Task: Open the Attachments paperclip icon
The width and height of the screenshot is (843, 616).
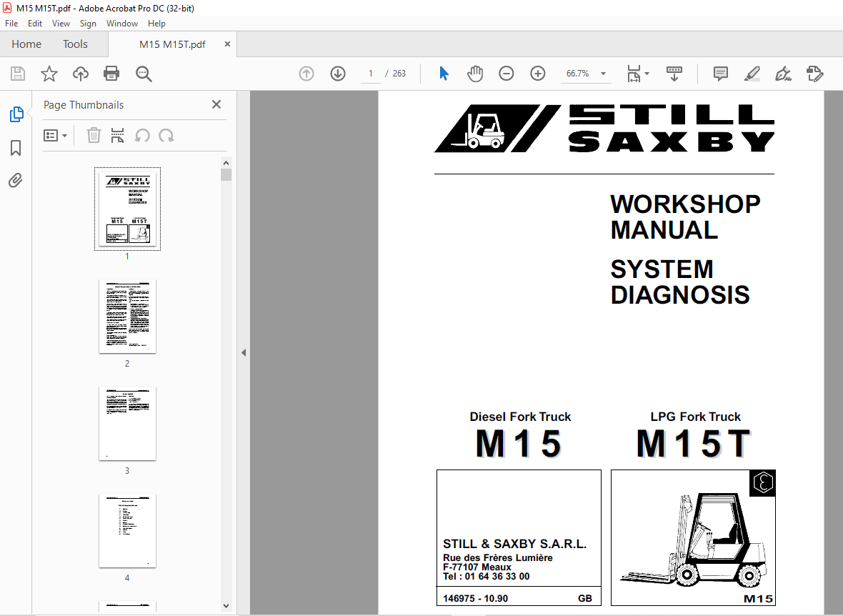Action: [16, 180]
